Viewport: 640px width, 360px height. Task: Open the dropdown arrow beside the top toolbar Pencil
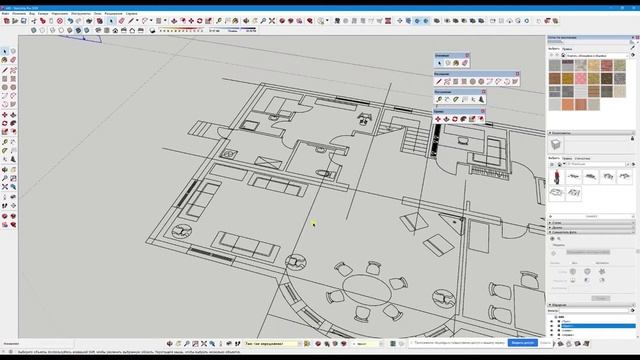click(x=137, y=21)
